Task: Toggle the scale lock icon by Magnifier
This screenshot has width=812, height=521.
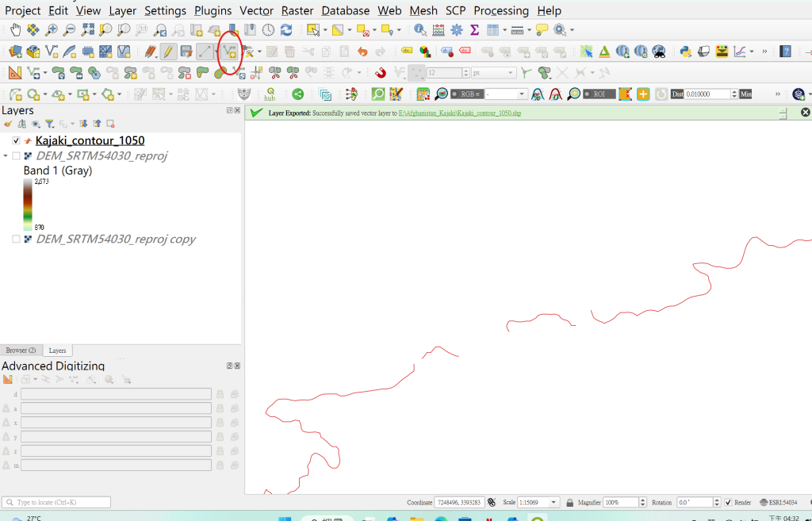Action: pos(569,502)
